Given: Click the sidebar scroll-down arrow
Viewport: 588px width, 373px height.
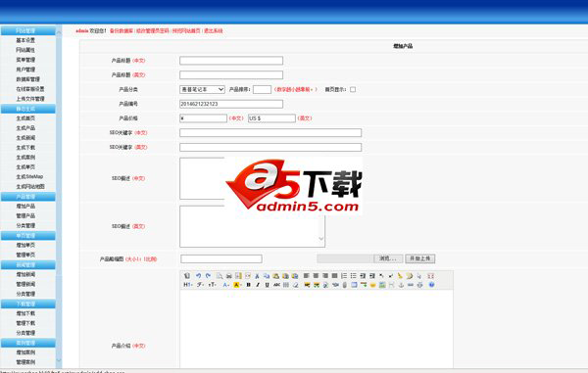Looking at the screenshot, I should 59,360.
